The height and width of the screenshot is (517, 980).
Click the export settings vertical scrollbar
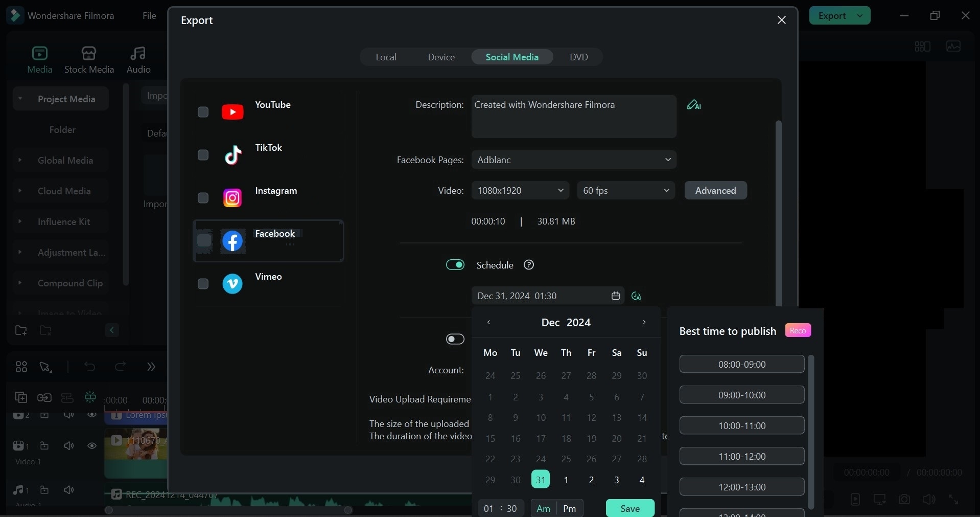[778, 214]
